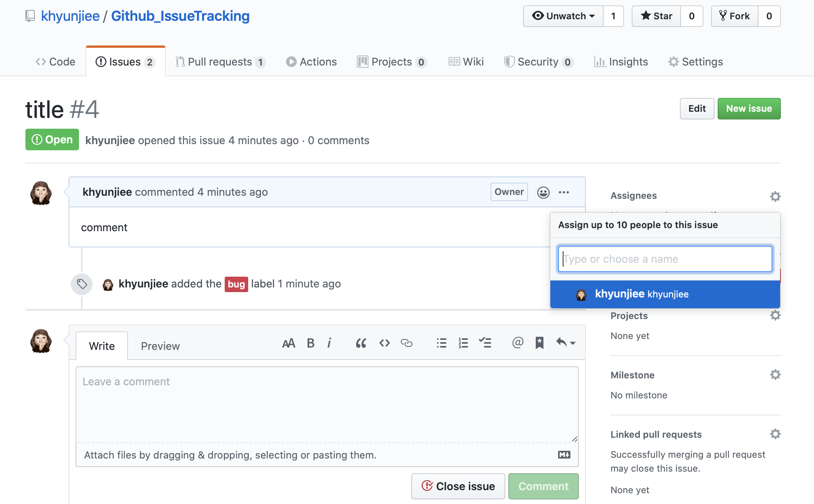Add a task list via toolbar icon
814x504 pixels.
(485, 343)
